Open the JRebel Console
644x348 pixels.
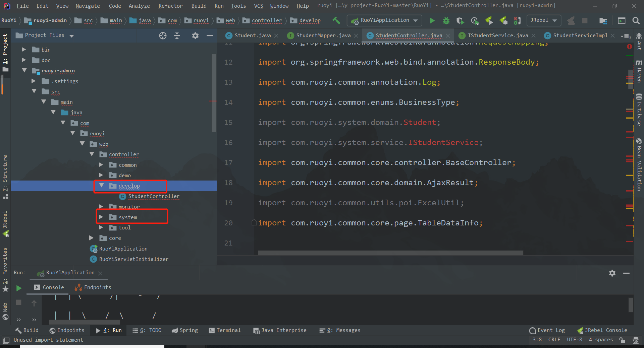602,330
